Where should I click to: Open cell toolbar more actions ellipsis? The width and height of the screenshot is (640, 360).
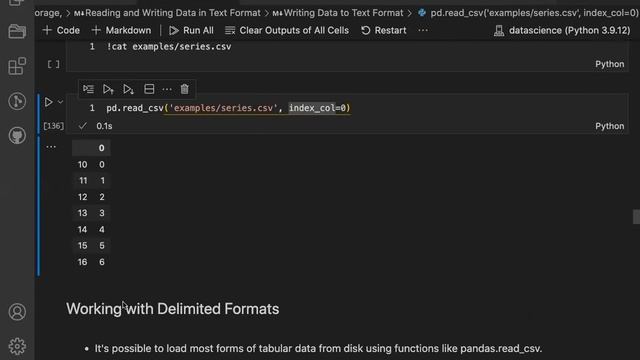tap(167, 89)
